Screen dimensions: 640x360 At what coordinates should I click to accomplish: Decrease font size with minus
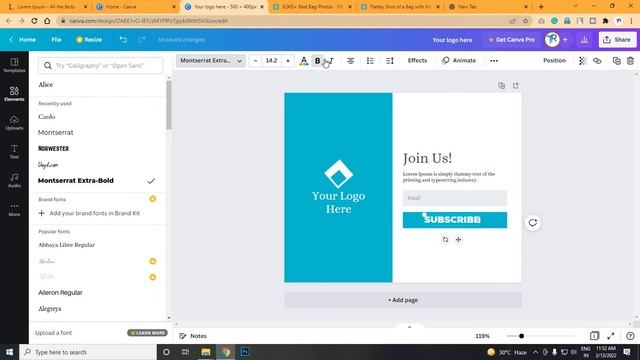tap(256, 61)
